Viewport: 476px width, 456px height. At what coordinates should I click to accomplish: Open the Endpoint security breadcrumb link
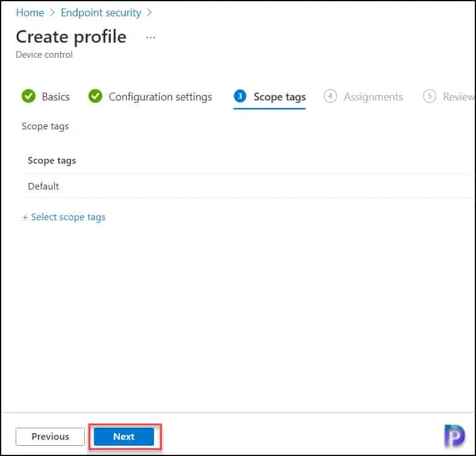point(100,13)
